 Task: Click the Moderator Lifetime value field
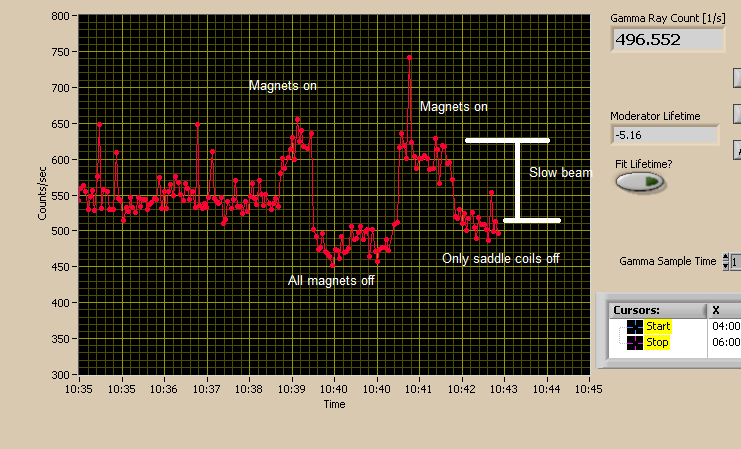tap(664, 135)
